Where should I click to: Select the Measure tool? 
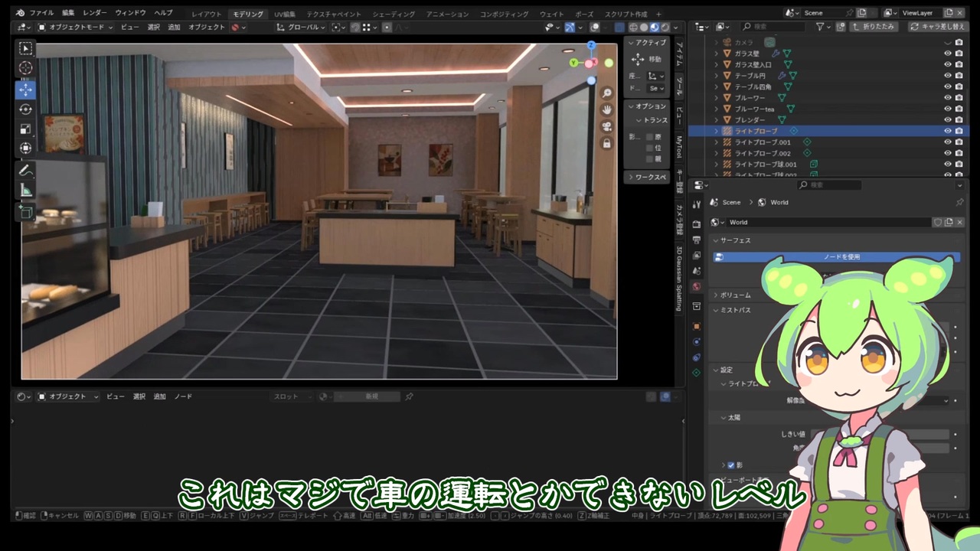(x=26, y=190)
